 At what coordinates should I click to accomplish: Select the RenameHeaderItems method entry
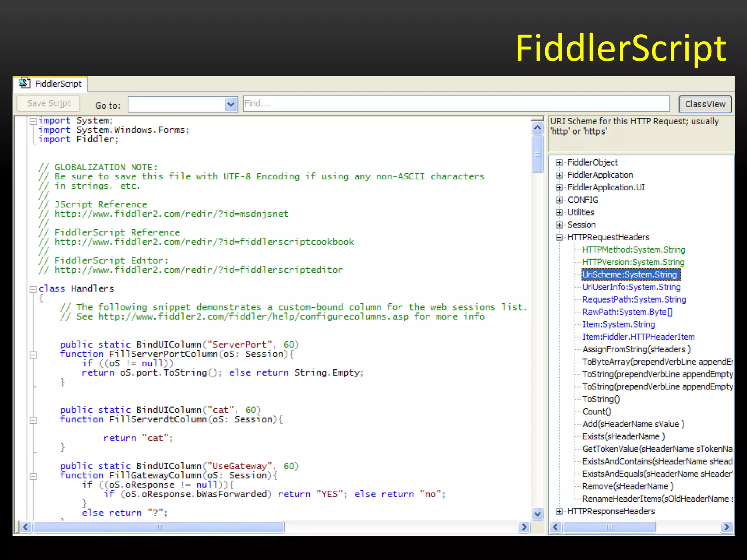(657, 499)
